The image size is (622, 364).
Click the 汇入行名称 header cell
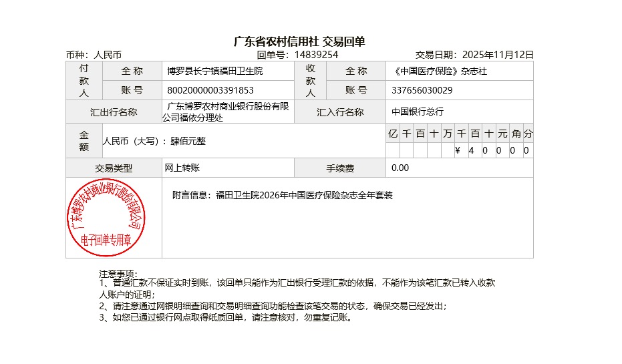(340, 112)
